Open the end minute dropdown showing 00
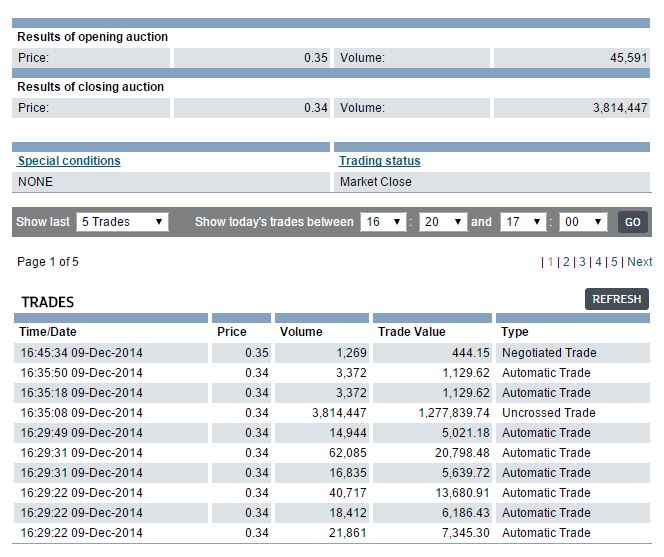Screen dimensions: 664x557 pyautogui.click(x=583, y=222)
